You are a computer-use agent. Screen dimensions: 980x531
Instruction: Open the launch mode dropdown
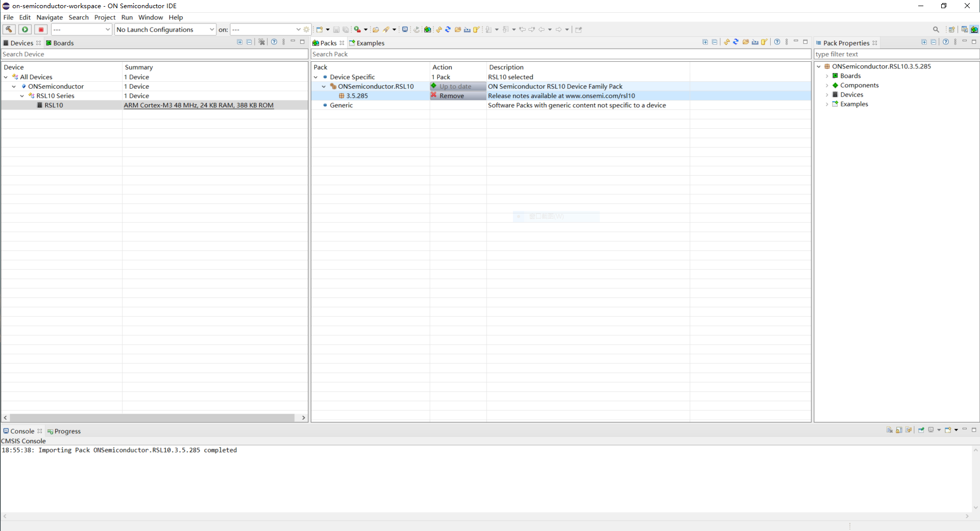pos(81,30)
